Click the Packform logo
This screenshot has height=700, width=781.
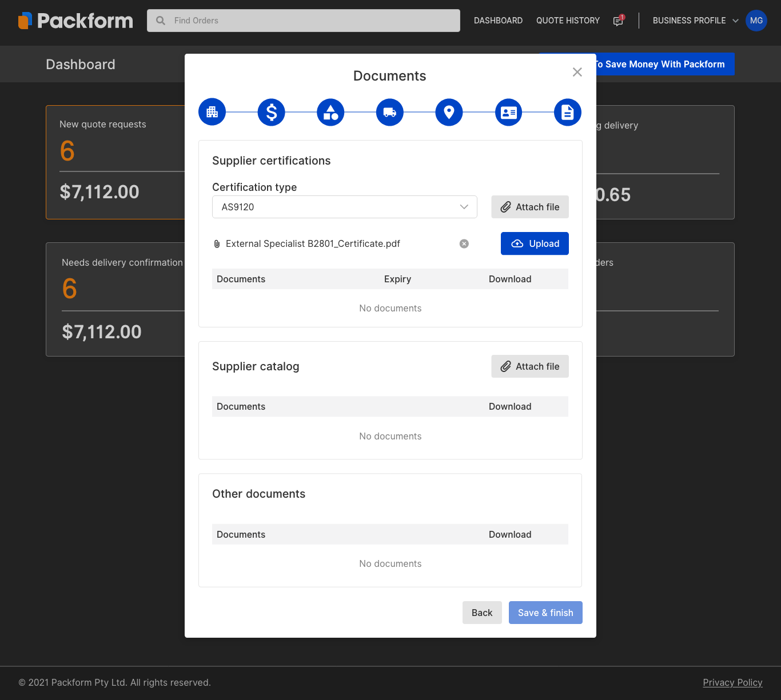[75, 21]
